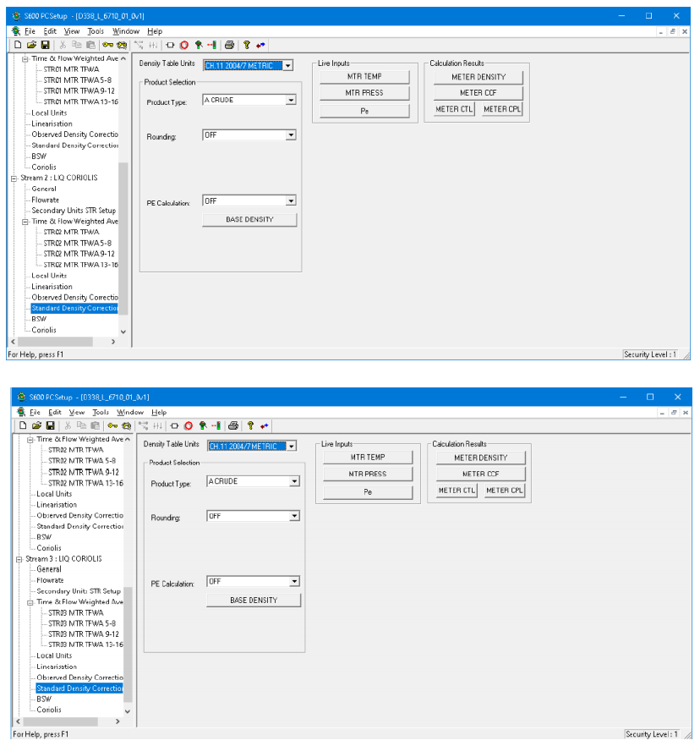Click the white rectangle icon in top window toolbar

tap(170, 45)
